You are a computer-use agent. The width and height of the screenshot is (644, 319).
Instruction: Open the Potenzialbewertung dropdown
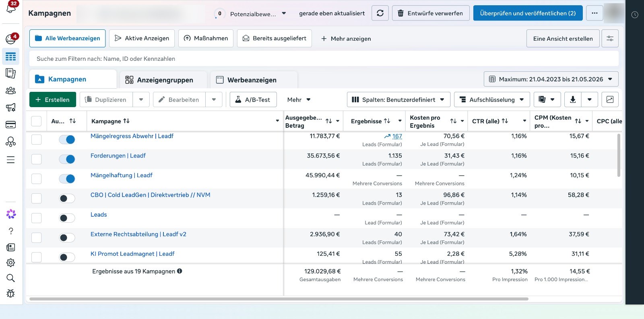click(258, 13)
